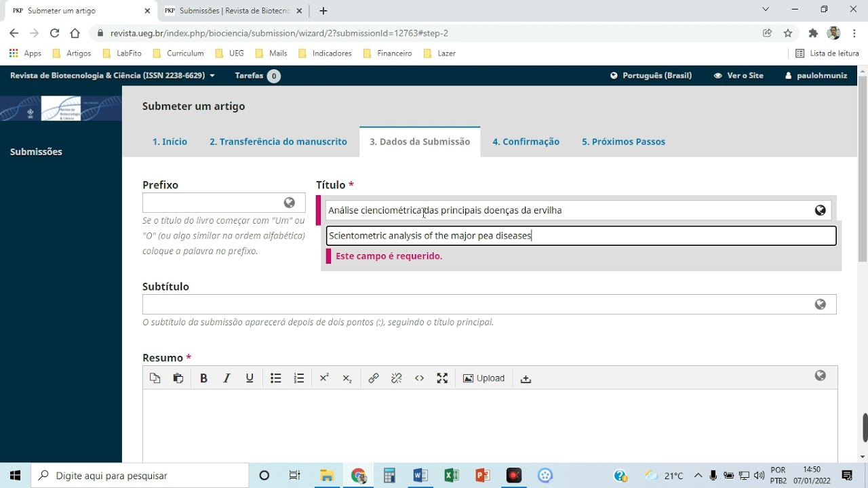
Task: Open Português (Brasil) language menu
Action: click(x=651, y=75)
